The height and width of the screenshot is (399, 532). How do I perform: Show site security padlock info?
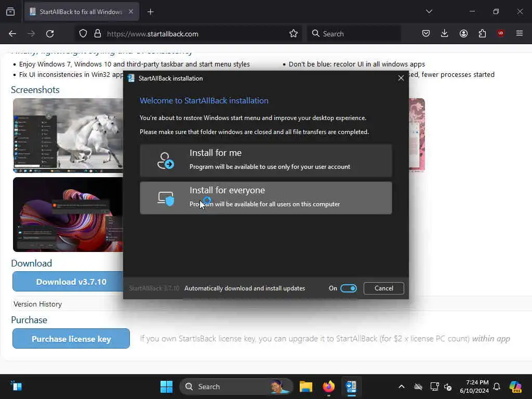(x=98, y=34)
